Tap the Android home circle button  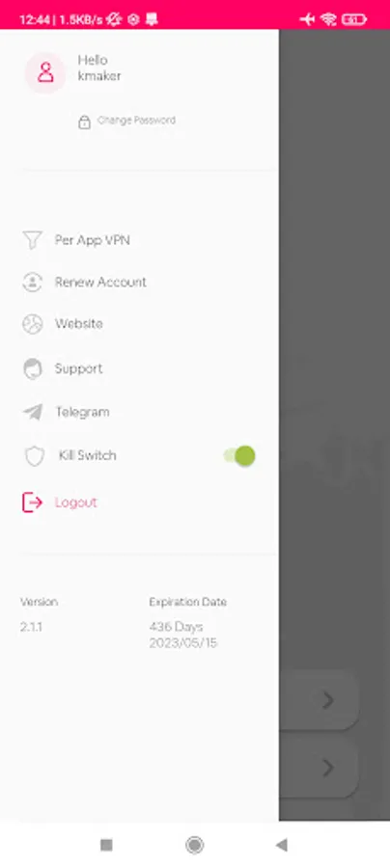[x=194, y=845]
